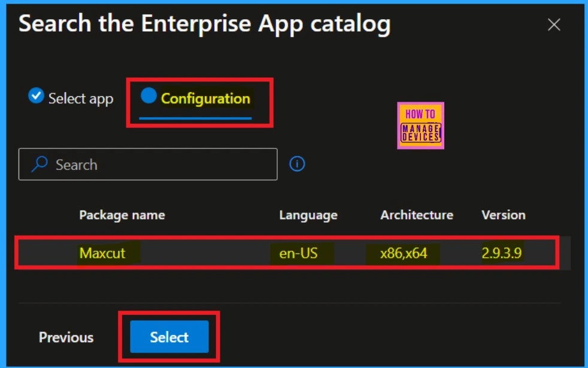The width and height of the screenshot is (588, 368).
Task: Click the 2.9.3.9 version cell
Action: (501, 253)
